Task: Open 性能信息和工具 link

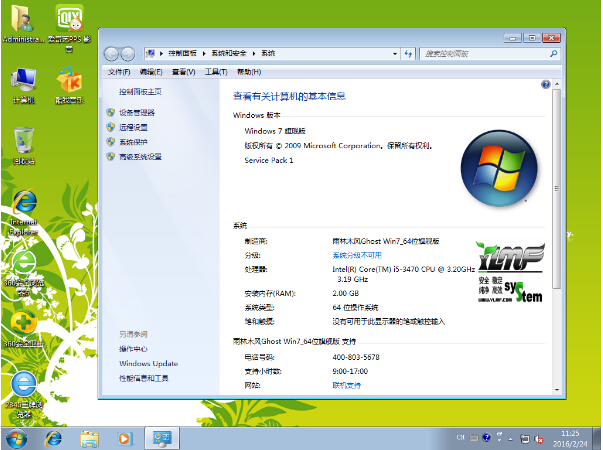Action: click(x=143, y=378)
